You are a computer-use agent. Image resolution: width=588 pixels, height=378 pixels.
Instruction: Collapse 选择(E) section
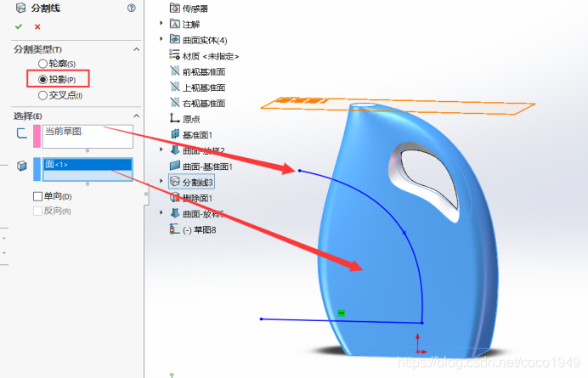click(x=137, y=116)
